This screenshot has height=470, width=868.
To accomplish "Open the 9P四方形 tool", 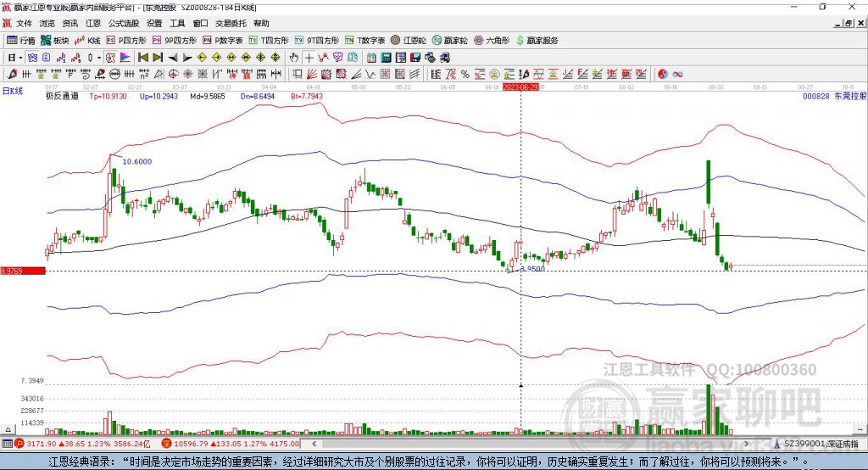I will click(175, 41).
